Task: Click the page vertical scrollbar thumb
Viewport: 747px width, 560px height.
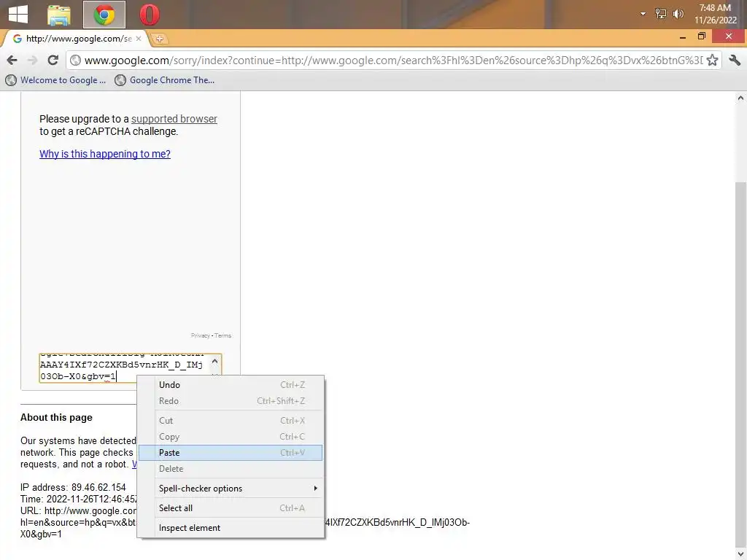Action: click(740, 365)
